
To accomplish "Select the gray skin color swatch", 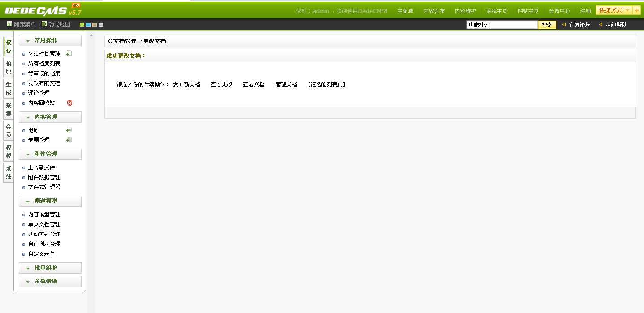I will 101,25.
